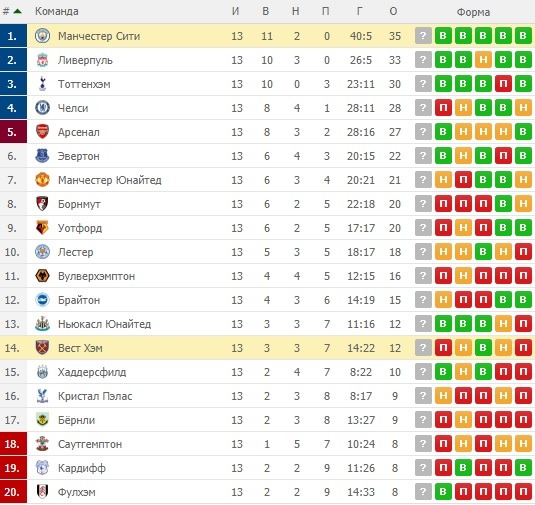Click Fulham's question mark next-match box

(423, 492)
